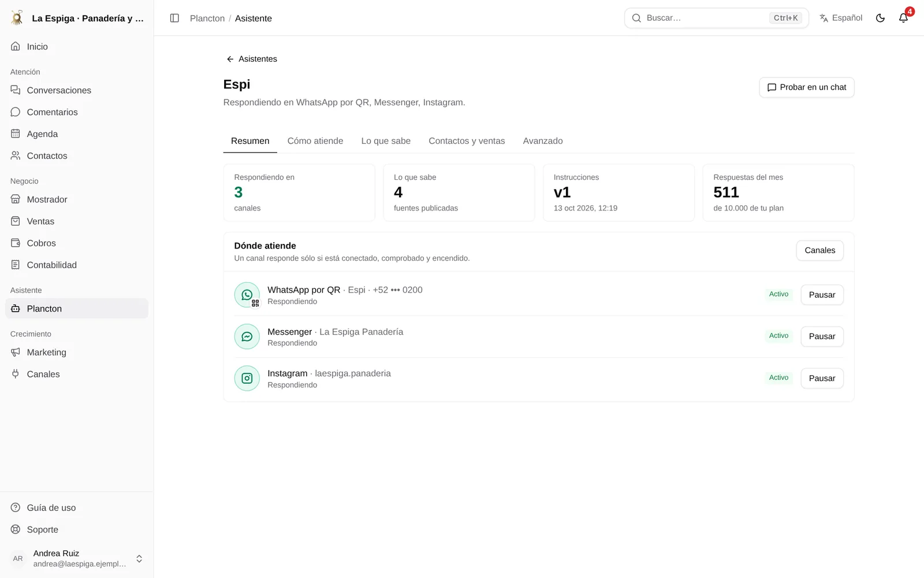Select Plancton in the sidebar

pyautogui.click(x=77, y=309)
